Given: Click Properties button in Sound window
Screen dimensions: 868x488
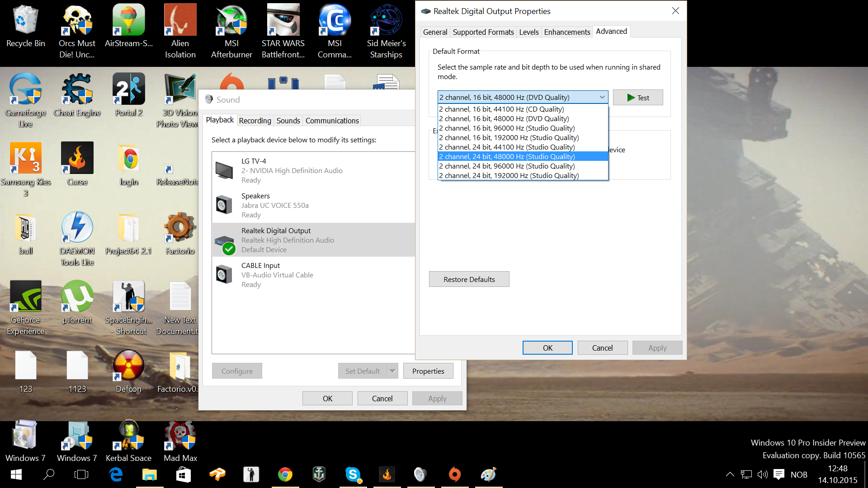Looking at the screenshot, I should [x=428, y=371].
